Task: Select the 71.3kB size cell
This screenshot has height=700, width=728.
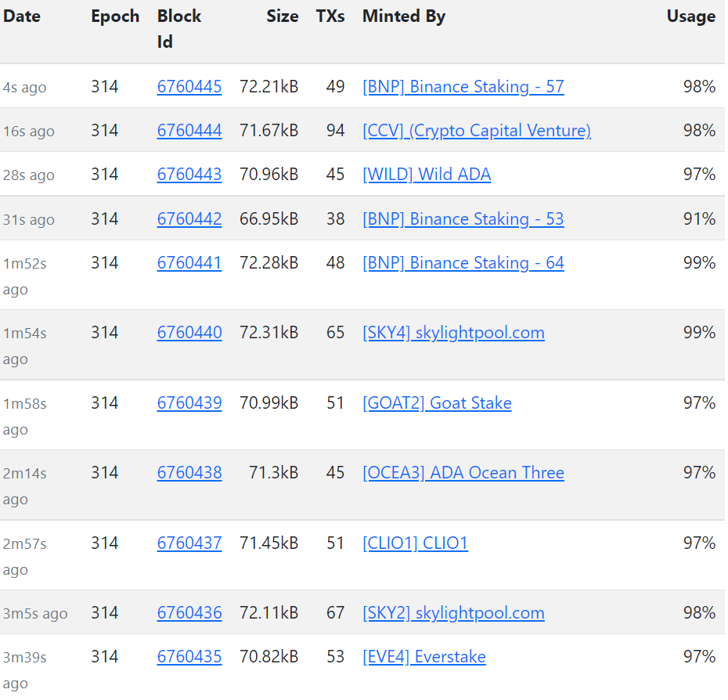Action: click(274, 473)
